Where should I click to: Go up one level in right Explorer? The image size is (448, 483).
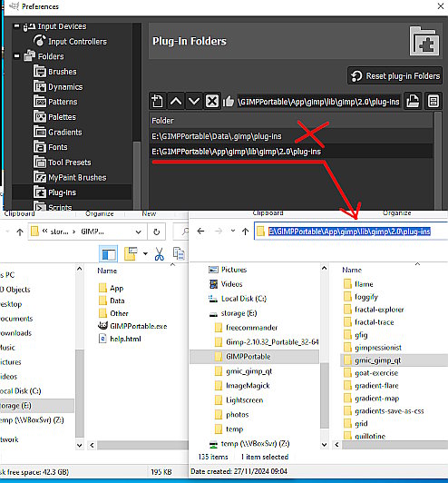point(245,231)
